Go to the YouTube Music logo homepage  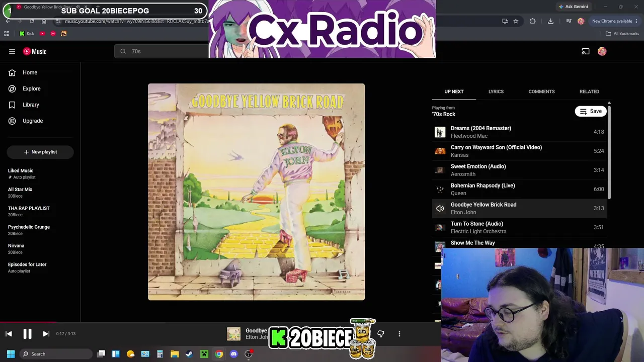(x=35, y=51)
